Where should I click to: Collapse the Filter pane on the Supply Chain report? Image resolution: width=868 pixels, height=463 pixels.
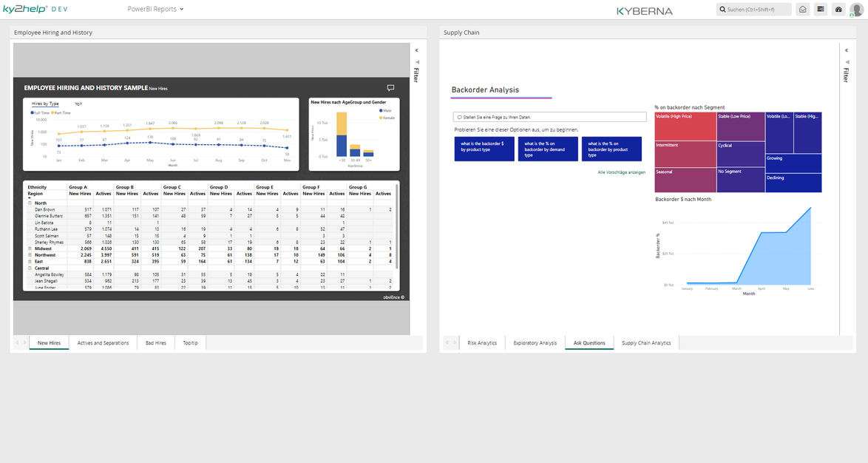pyautogui.click(x=845, y=50)
